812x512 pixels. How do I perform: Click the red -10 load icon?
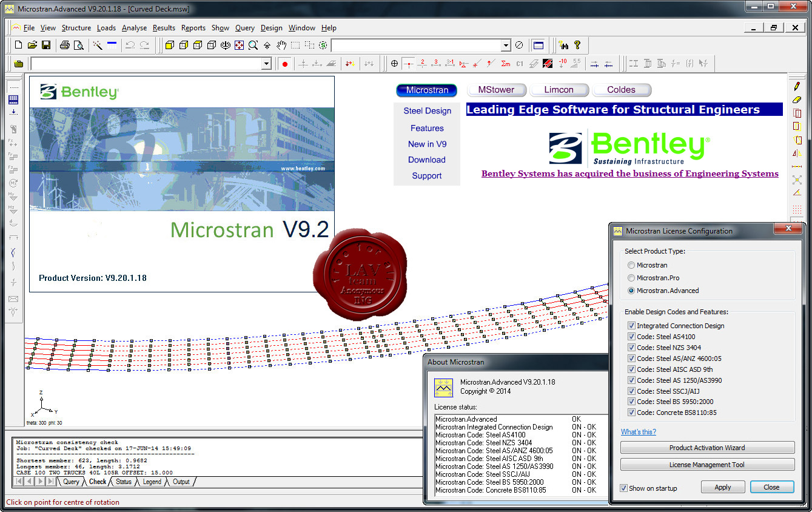[x=562, y=63]
